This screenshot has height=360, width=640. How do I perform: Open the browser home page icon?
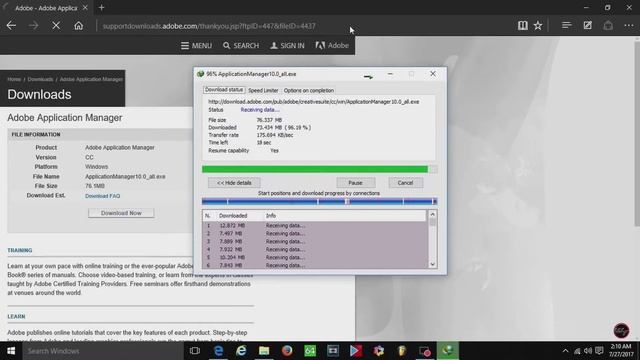[x=78, y=26]
